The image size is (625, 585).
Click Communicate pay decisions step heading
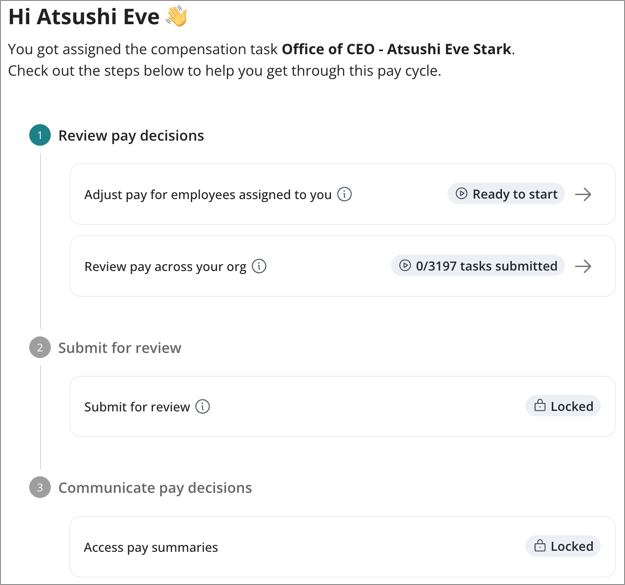155,488
